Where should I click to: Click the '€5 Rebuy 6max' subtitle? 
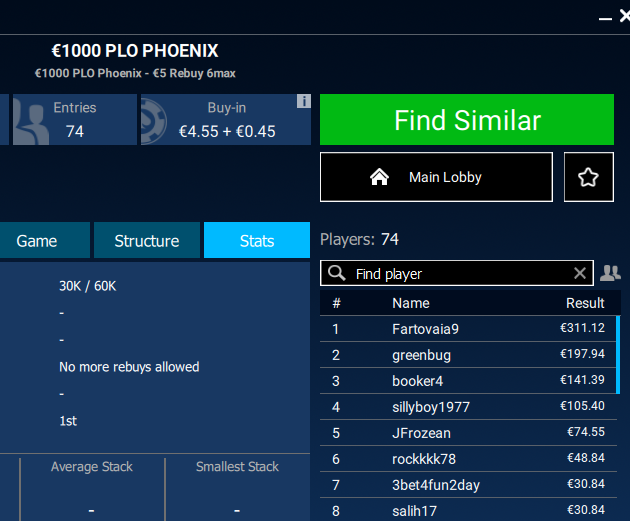point(194,73)
